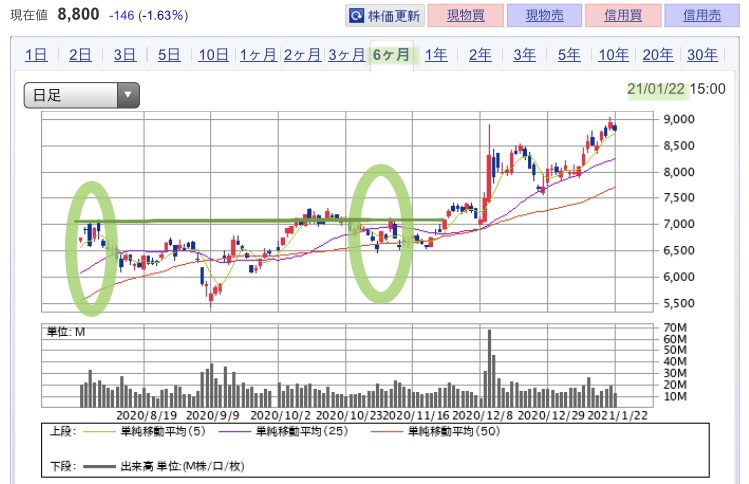749x484 pixels.
Task: Click the -146 (-1.63%) change value
Action: point(149,16)
